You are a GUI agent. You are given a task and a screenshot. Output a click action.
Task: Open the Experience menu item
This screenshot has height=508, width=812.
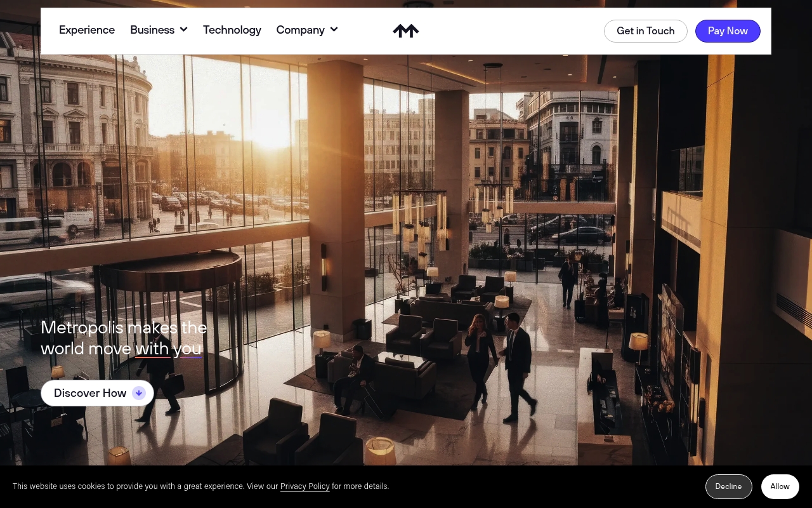(x=87, y=30)
